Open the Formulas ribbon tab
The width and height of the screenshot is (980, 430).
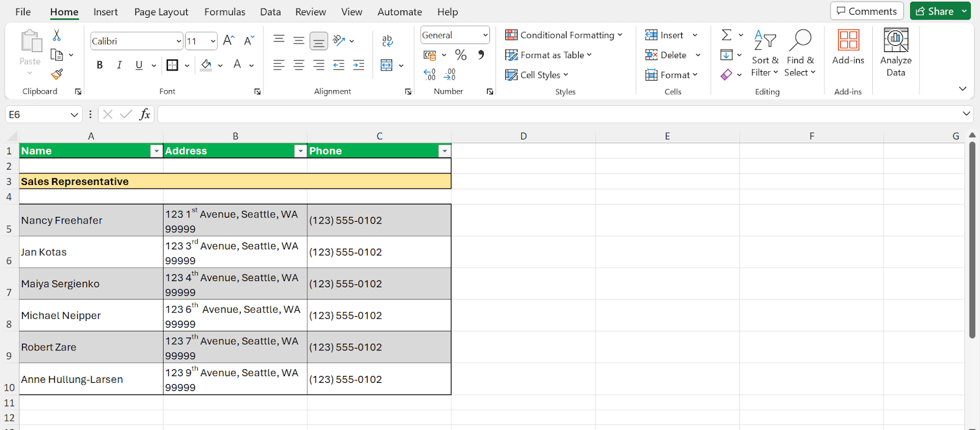tap(225, 12)
